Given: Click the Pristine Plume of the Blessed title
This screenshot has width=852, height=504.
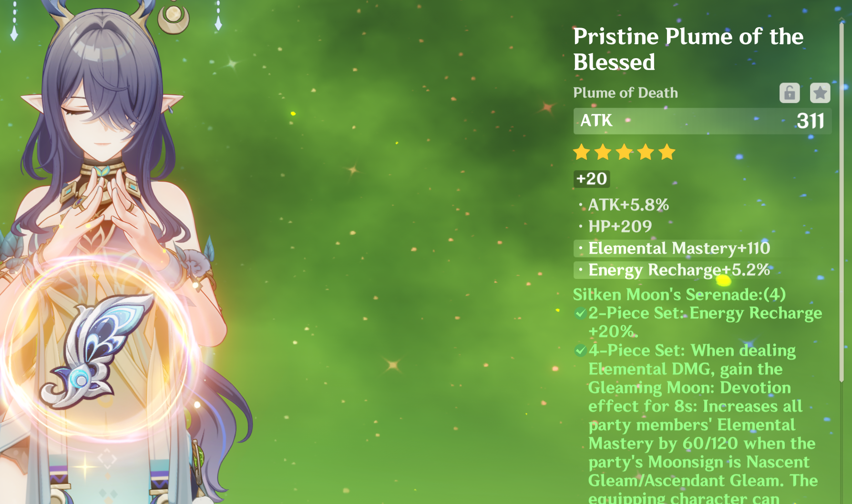Looking at the screenshot, I should click(x=688, y=49).
